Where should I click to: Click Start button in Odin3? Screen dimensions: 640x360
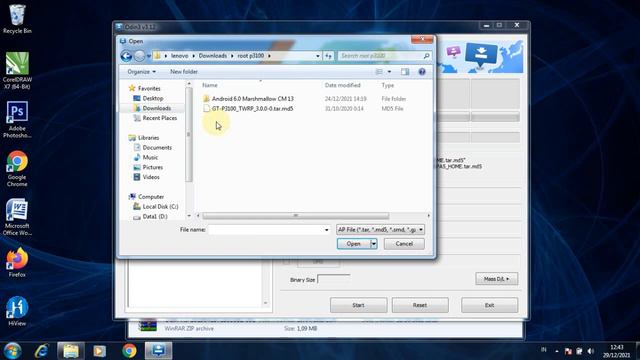point(358,305)
